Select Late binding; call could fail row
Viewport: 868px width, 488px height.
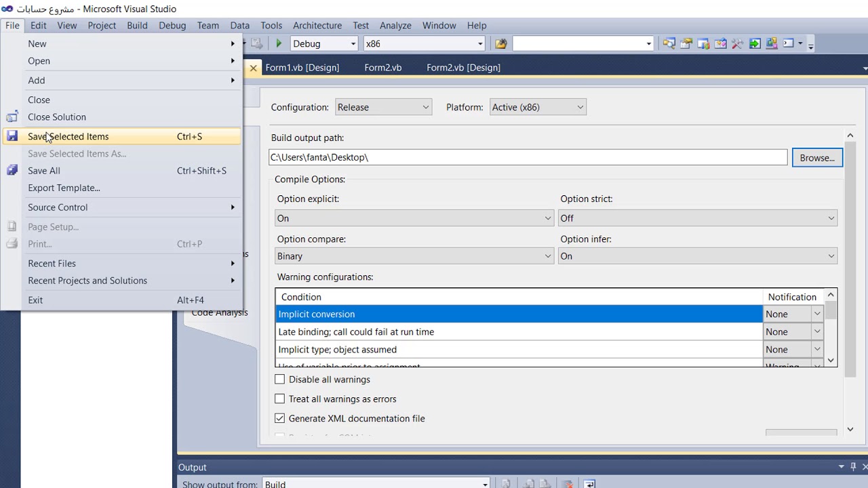click(519, 332)
